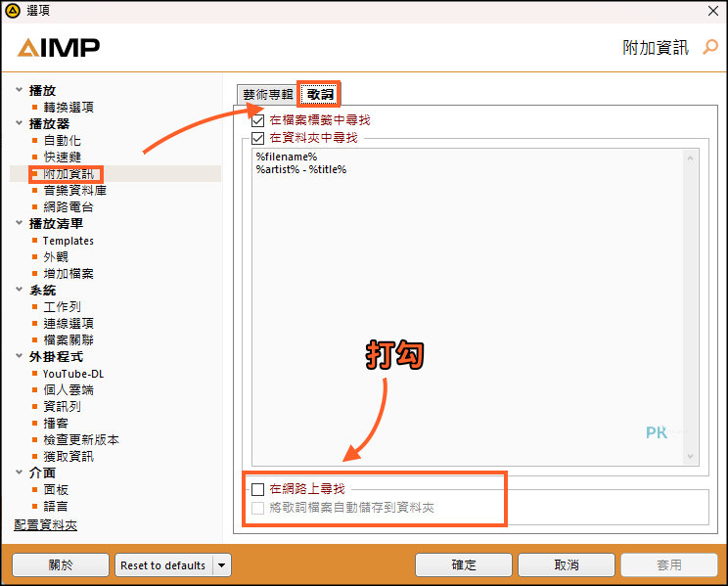
Task: Select 獲取資訊 in the tree
Action: pos(68,457)
